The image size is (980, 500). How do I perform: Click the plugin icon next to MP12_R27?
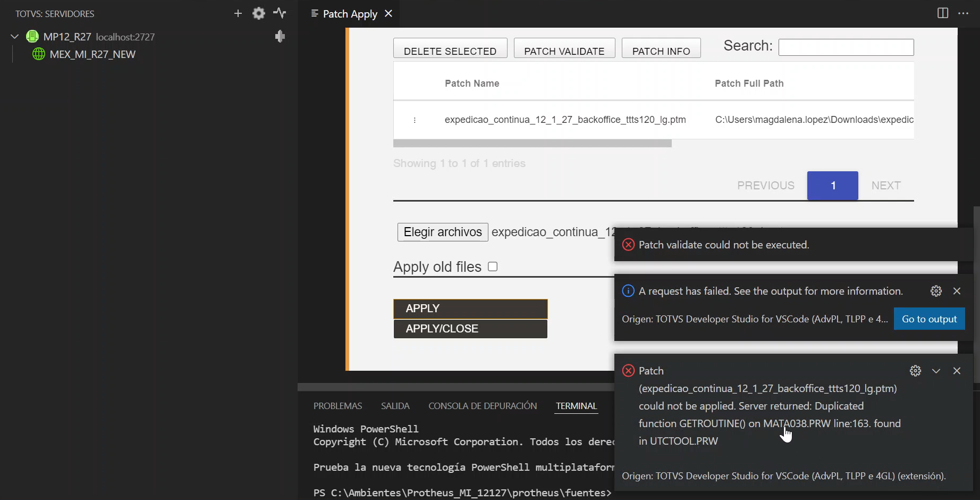click(280, 36)
